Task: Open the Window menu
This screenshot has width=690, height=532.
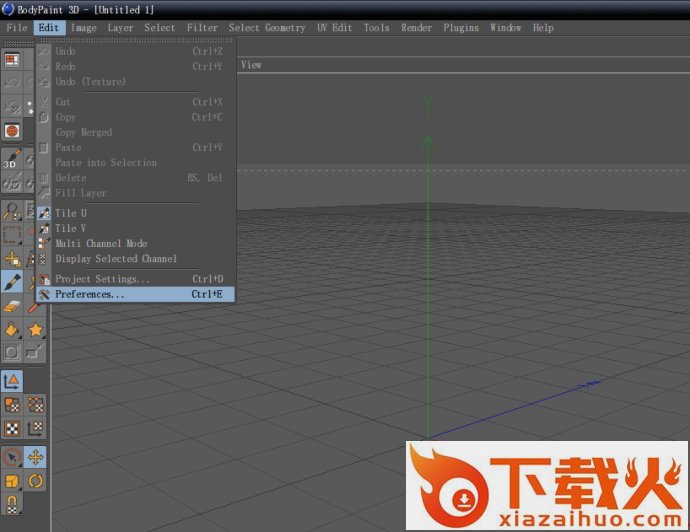Action: [506, 28]
